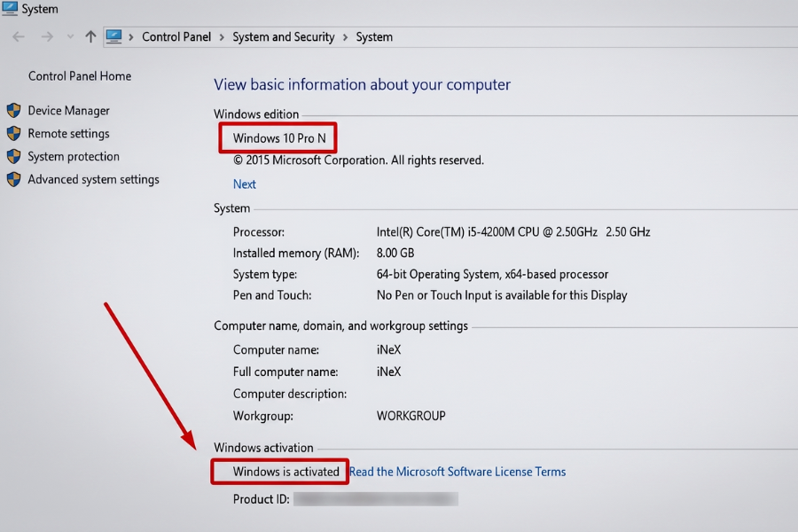Image resolution: width=798 pixels, height=532 pixels.
Task: Click the Installed memory (RAM) label
Action: click(x=296, y=254)
